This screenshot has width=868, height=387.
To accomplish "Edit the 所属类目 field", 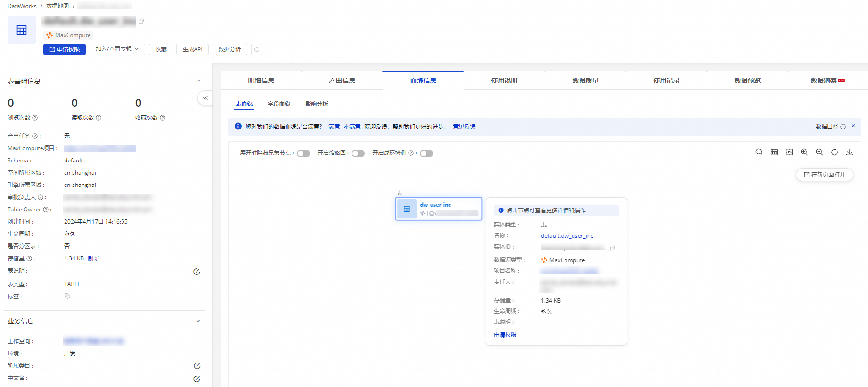I will 197,366.
